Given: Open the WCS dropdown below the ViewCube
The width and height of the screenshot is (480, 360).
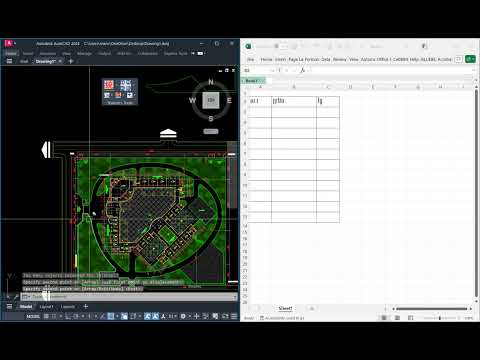Looking at the screenshot, I should click(211, 131).
